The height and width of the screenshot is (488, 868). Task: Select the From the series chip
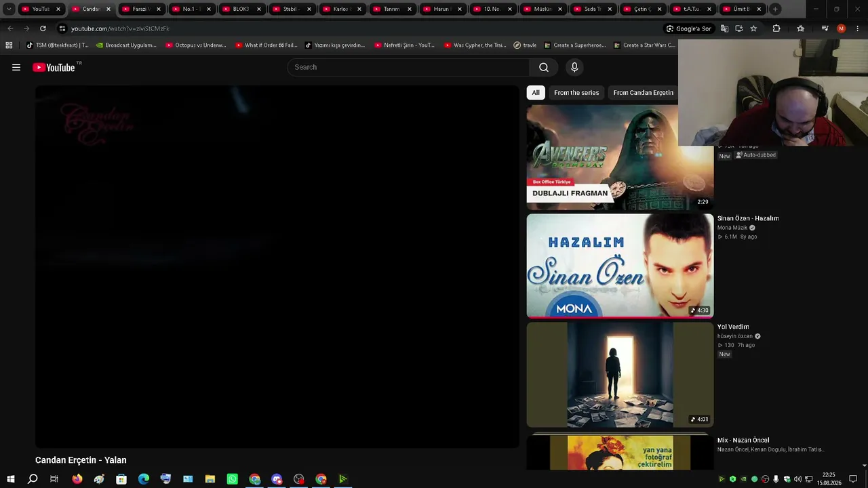tap(576, 93)
